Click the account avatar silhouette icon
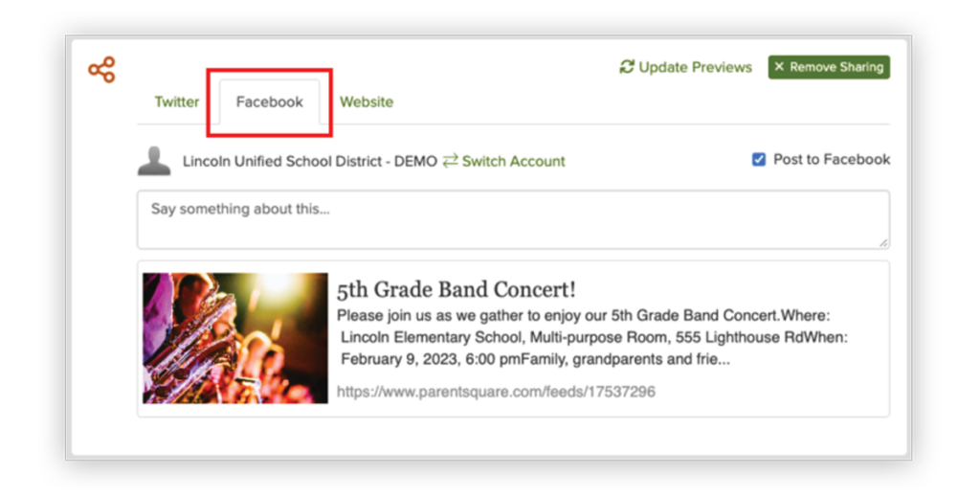 (x=154, y=161)
